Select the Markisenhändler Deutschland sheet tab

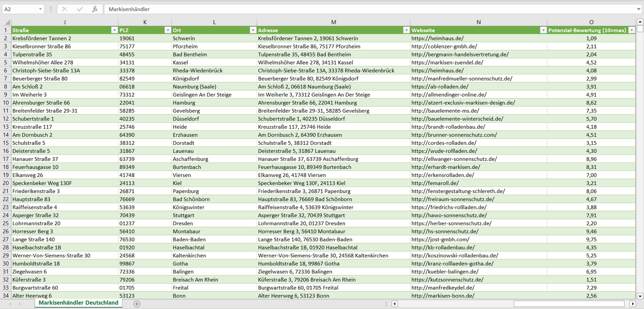[x=78, y=303]
